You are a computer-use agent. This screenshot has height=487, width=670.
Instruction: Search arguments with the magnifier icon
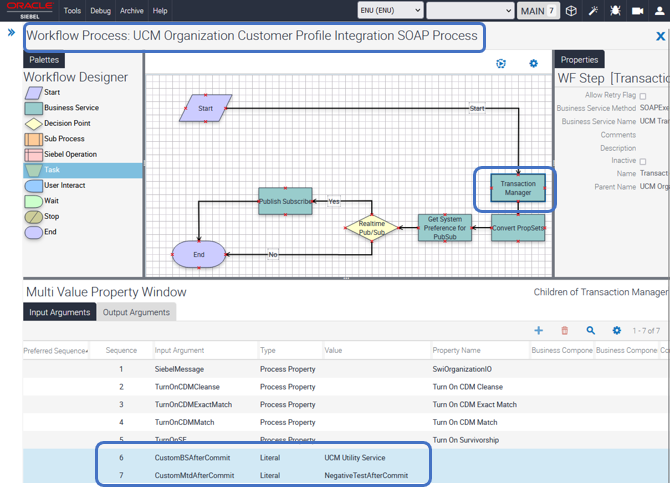pyautogui.click(x=591, y=330)
